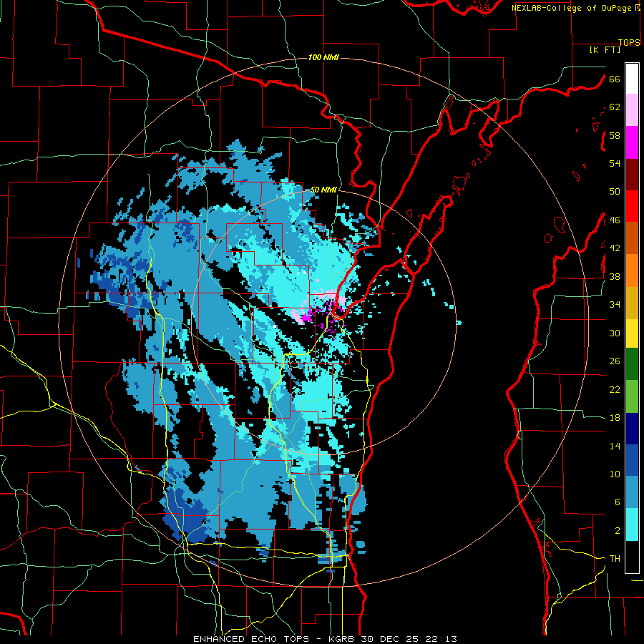Click the gold legend color band
The width and height of the screenshot is (644, 644).
pyautogui.click(x=632, y=303)
